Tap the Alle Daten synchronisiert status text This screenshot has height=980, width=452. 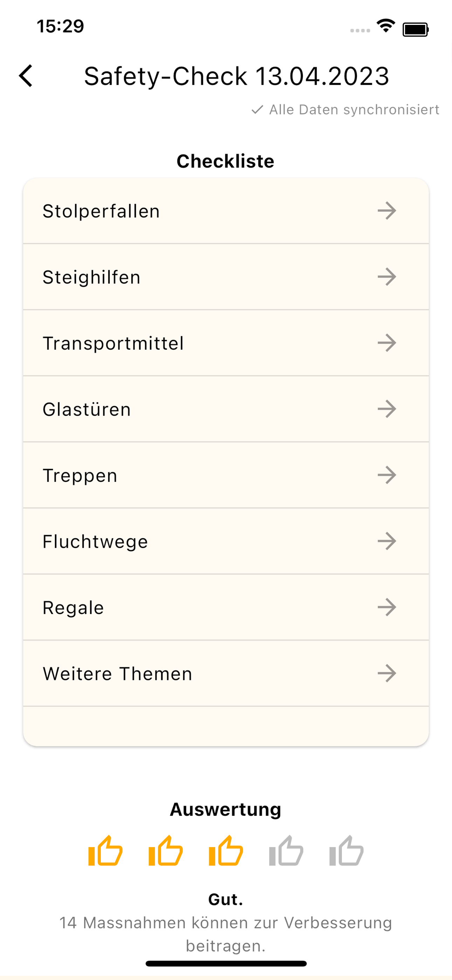click(354, 110)
